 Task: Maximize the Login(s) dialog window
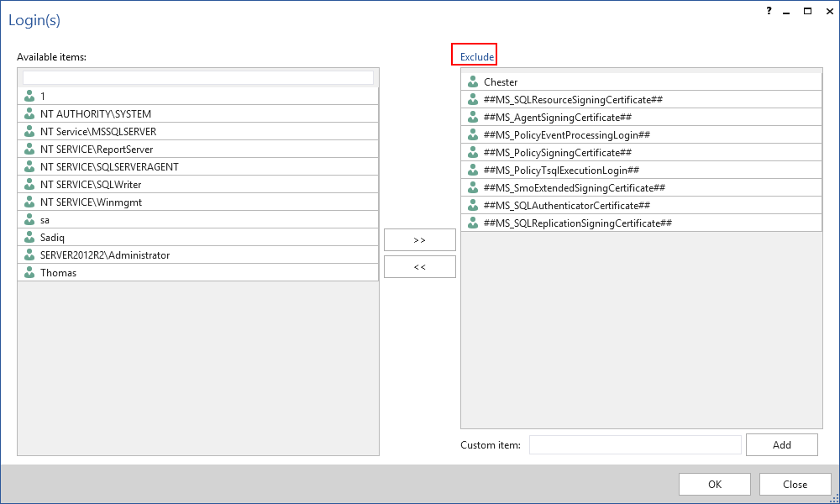pyautogui.click(x=807, y=11)
